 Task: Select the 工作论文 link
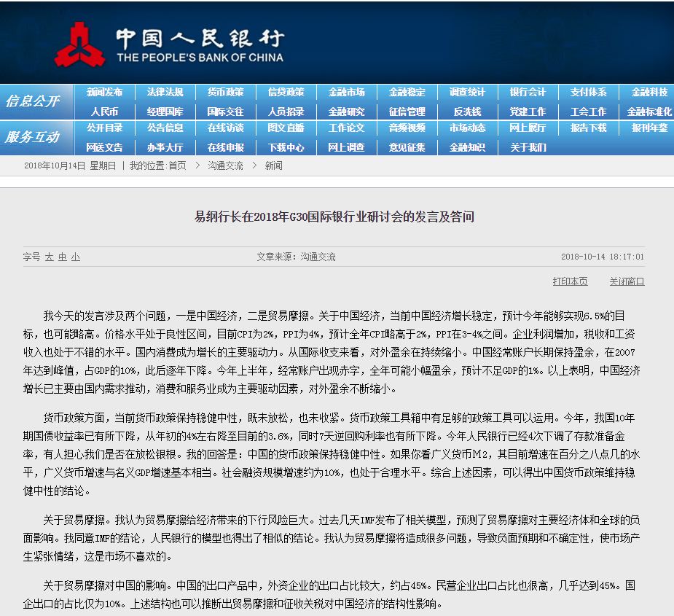tap(346, 128)
